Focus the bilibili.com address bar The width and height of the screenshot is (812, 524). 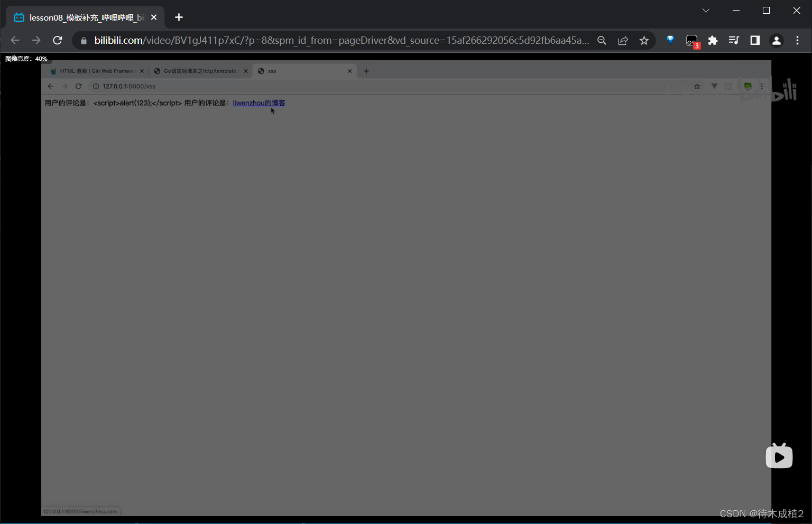click(x=342, y=41)
